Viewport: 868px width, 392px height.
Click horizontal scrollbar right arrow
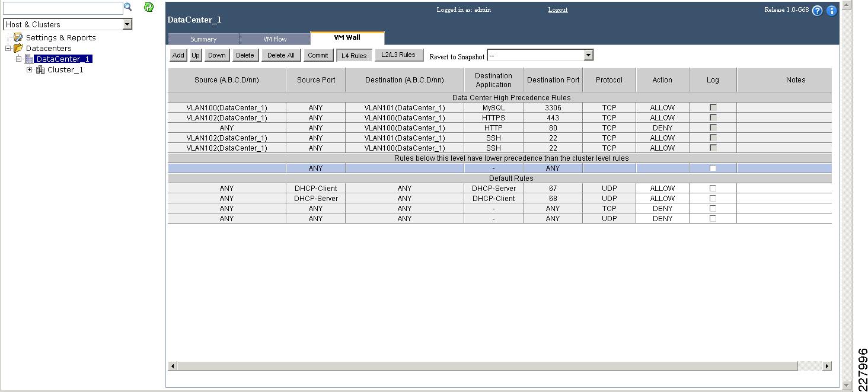826,366
